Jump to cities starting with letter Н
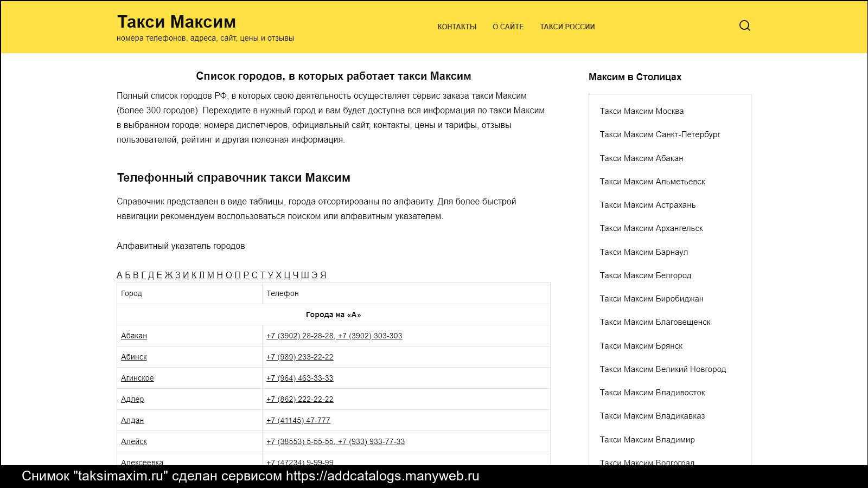Image resolution: width=868 pixels, height=488 pixels. [220, 275]
